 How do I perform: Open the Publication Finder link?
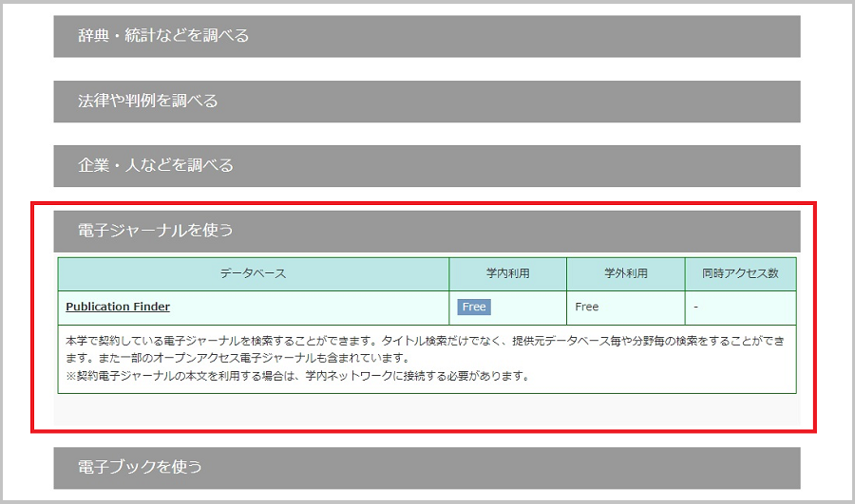(118, 307)
